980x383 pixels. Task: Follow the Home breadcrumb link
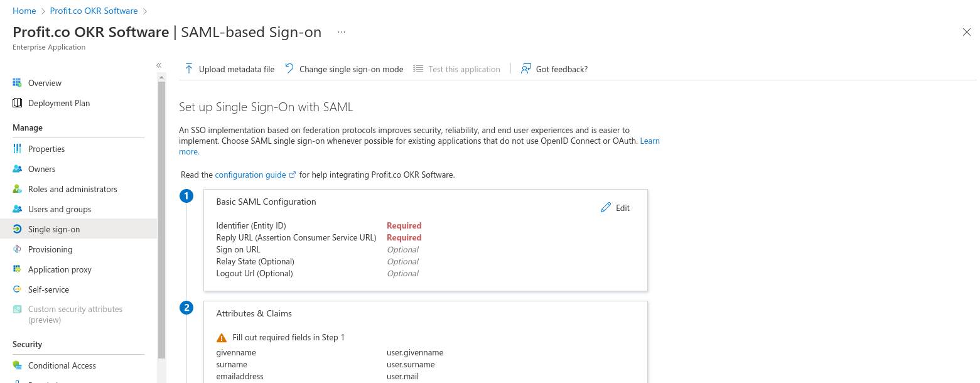[x=24, y=11]
